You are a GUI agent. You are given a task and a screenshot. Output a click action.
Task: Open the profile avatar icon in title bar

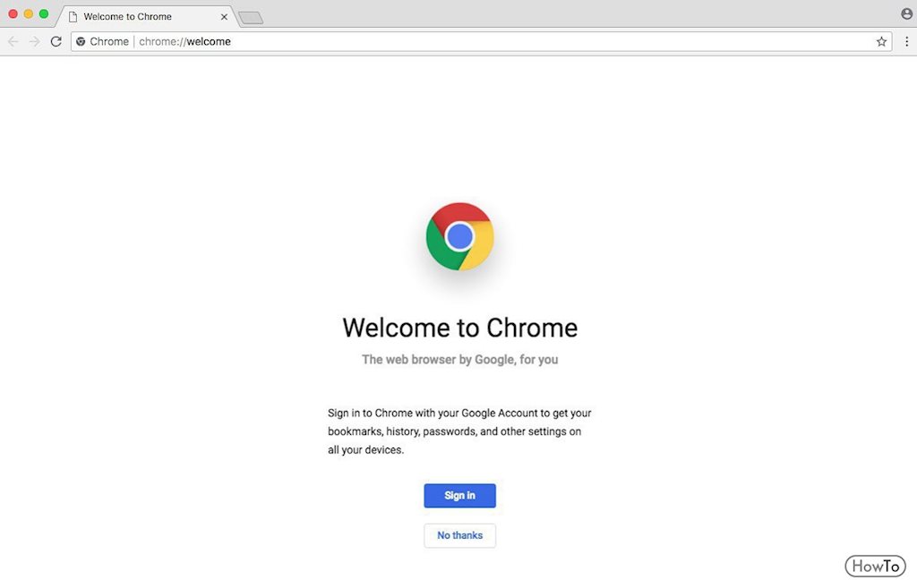[x=906, y=14]
